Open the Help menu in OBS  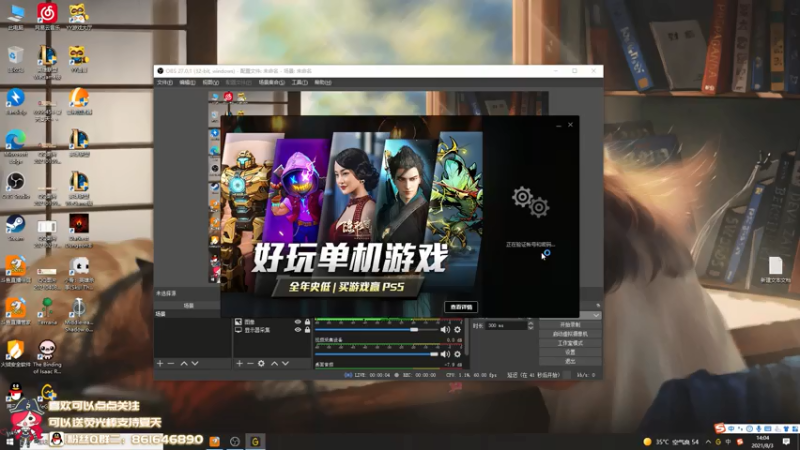(x=322, y=82)
